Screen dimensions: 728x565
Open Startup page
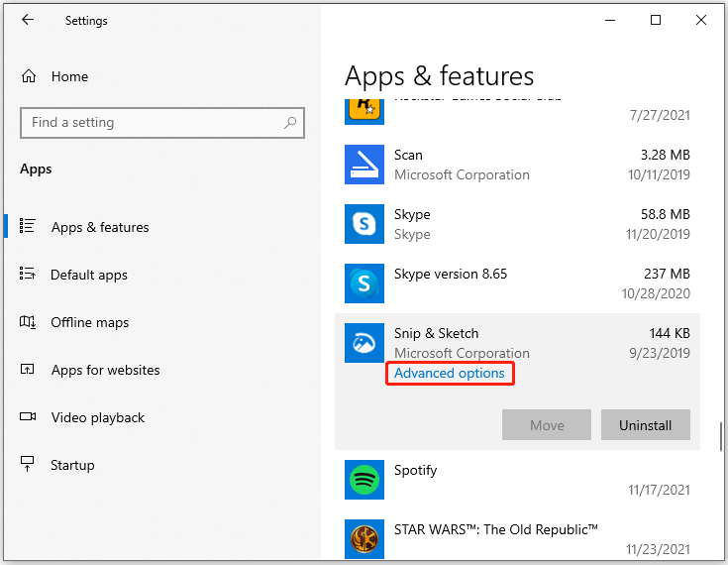click(72, 465)
